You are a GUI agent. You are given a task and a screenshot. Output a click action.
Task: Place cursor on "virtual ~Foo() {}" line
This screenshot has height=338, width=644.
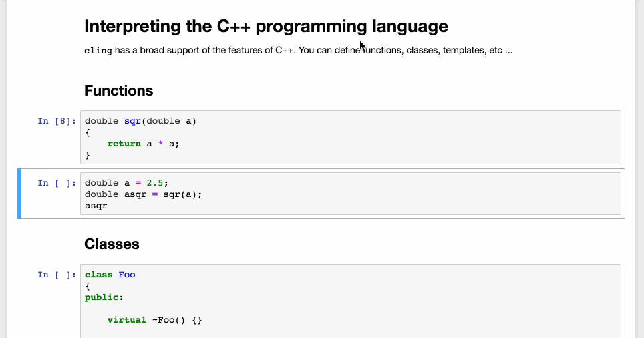point(154,320)
